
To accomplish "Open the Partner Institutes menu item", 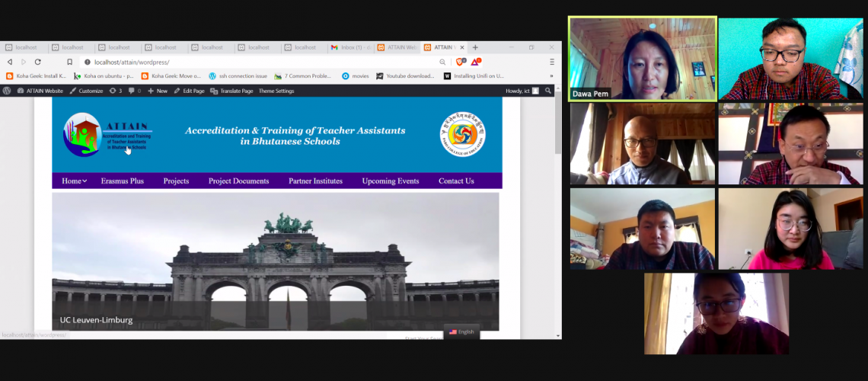I will click(x=315, y=181).
